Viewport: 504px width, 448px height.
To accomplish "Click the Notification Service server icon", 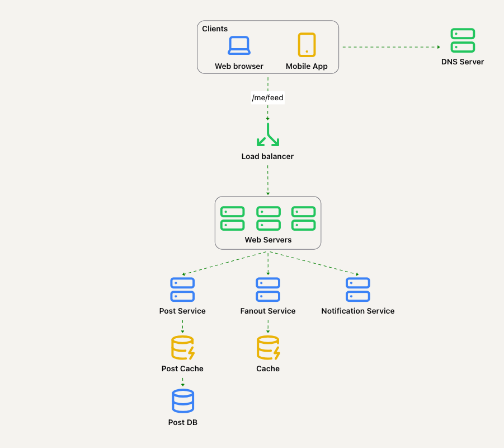I will (358, 290).
